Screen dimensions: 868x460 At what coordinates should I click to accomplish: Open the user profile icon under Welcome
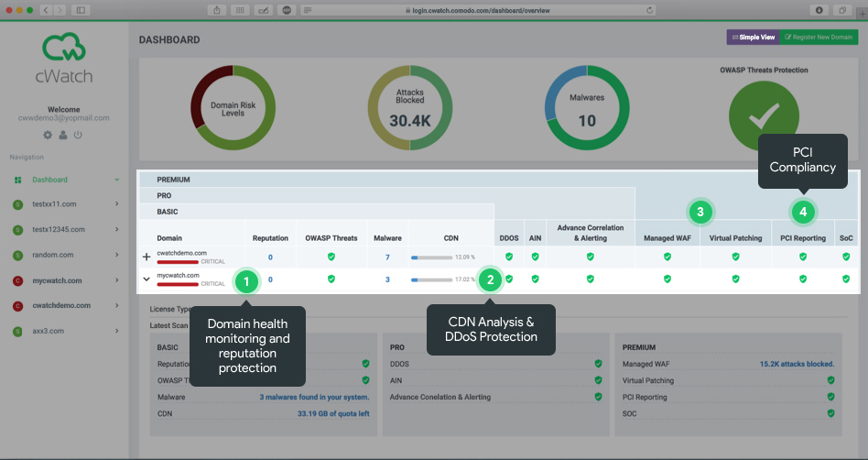pyautogui.click(x=63, y=135)
